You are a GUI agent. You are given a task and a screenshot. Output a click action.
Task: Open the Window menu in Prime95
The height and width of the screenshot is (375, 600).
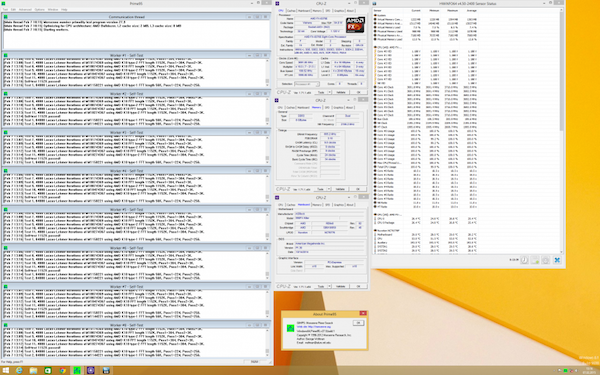[53, 9]
